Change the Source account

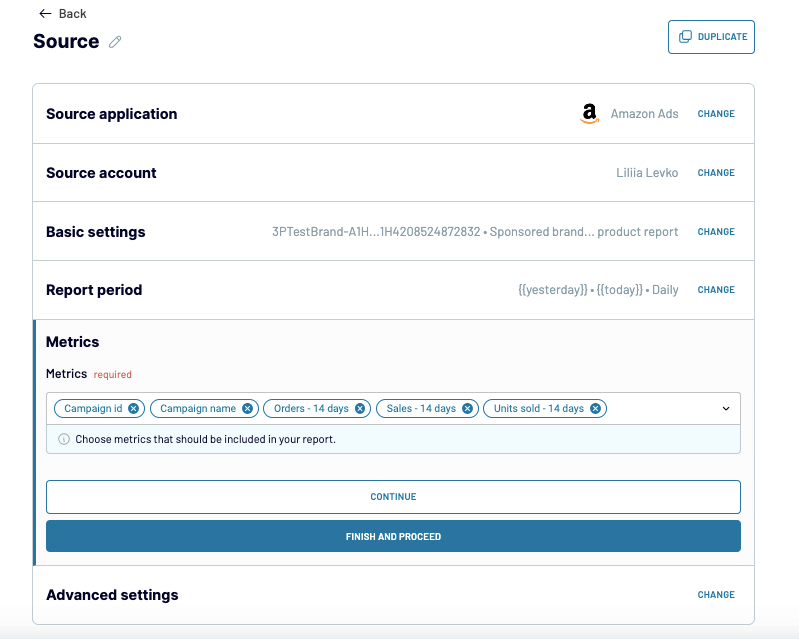[x=716, y=173]
